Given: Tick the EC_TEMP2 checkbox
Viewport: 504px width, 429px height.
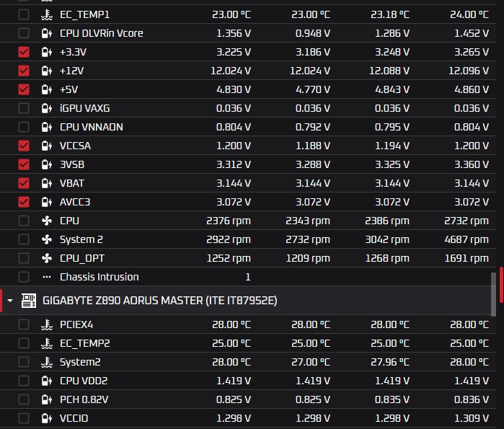Looking at the screenshot, I should pyautogui.click(x=24, y=343).
